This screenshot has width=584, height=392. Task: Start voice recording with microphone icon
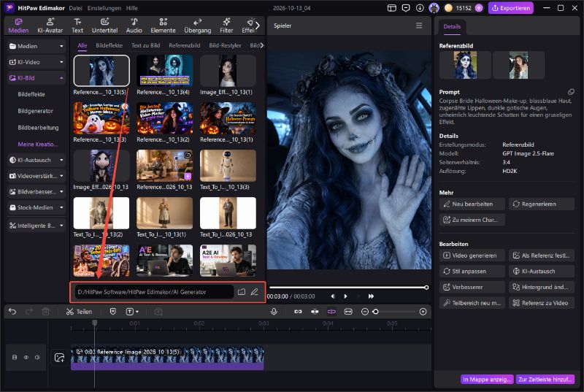coord(274,312)
